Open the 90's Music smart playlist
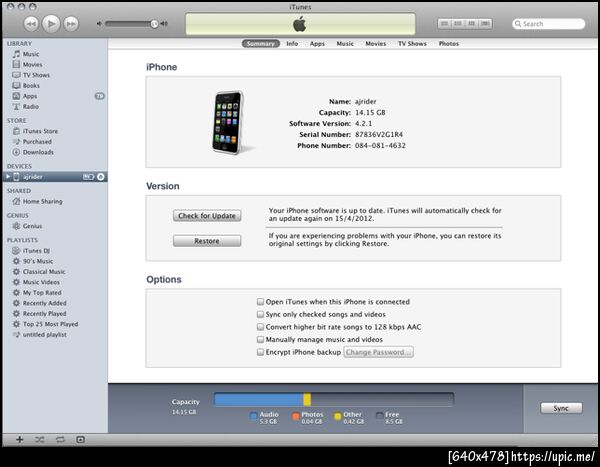 (33, 261)
